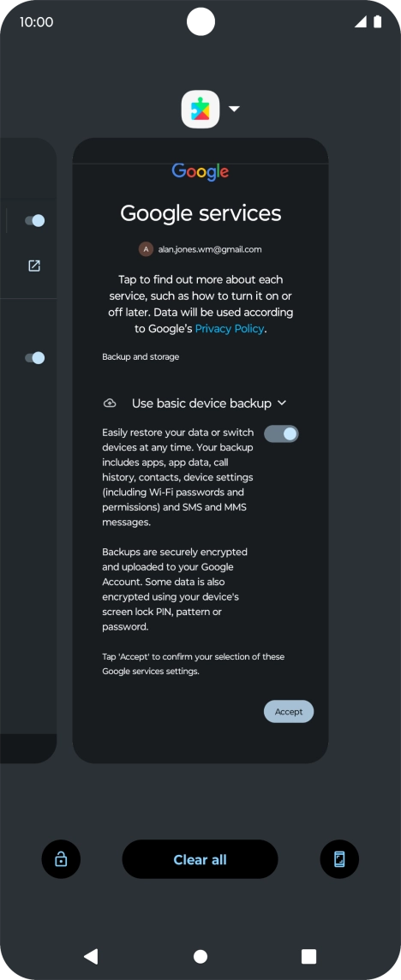401x980 pixels.
Task: Toggle the basic device backup switch
Action: (282, 433)
